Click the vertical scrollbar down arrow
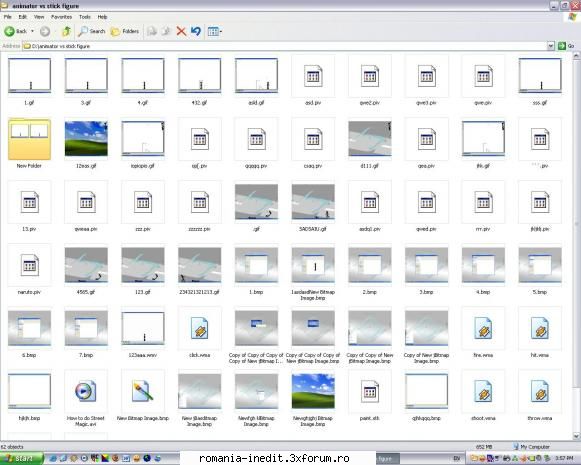The height and width of the screenshot is (465, 581). (x=576, y=436)
